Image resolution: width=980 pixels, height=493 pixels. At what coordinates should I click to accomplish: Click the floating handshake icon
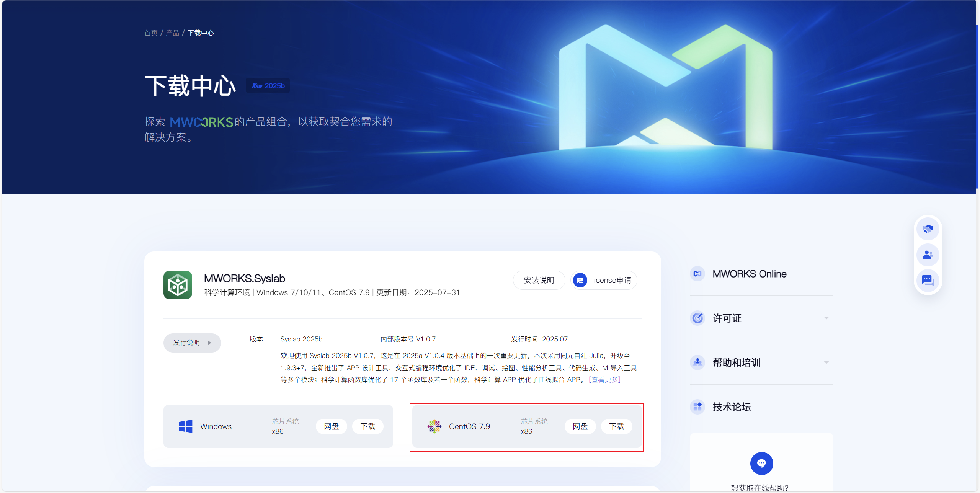928,229
